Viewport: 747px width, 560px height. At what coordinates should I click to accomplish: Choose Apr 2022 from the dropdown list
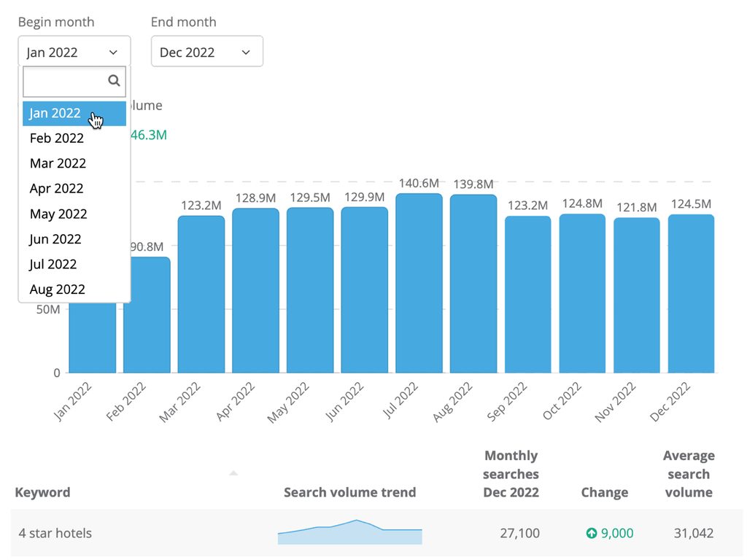pyautogui.click(x=74, y=189)
